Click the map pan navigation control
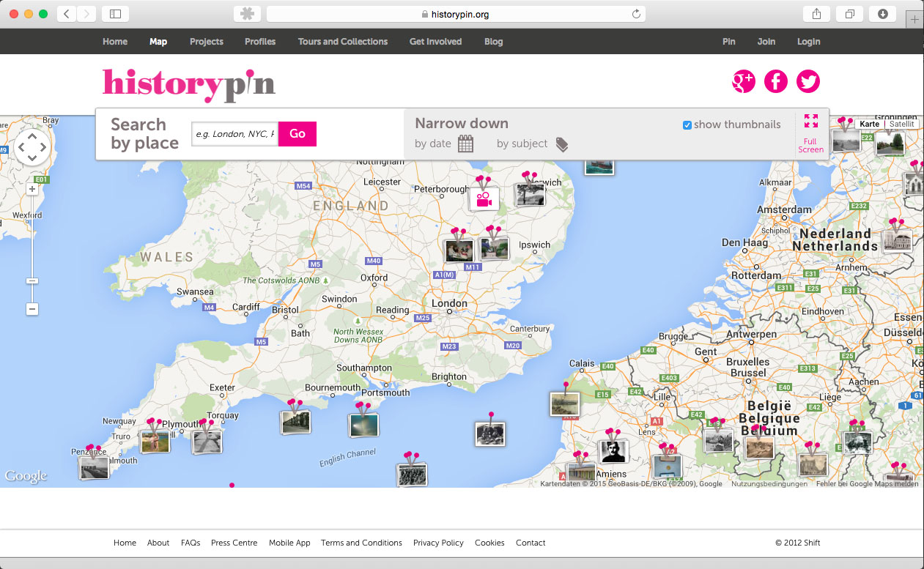 (x=32, y=148)
